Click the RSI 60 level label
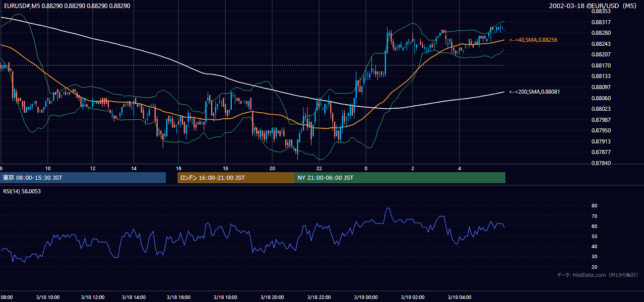Image resolution: width=644 pixels, height=302 pixels. [594, 226]
